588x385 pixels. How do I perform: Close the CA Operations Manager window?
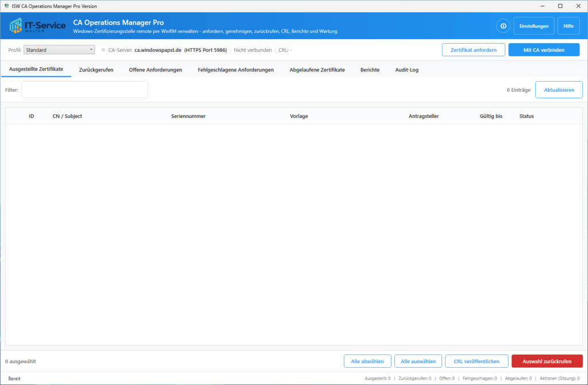(x=578, y=6)
